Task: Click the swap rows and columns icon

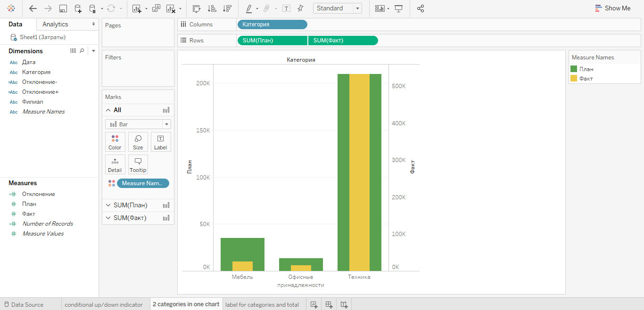Action: tap(197, 8)
